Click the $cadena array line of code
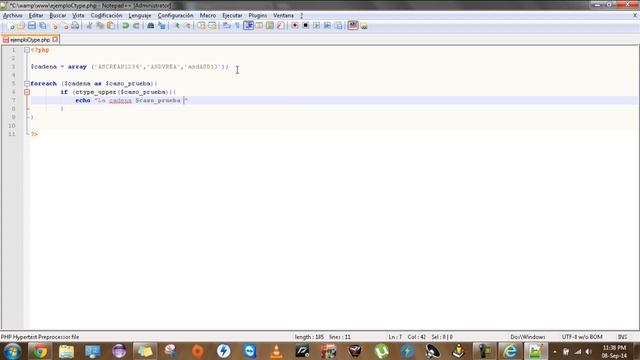This screenshot has height=360, width=640. tap(129, 67)
